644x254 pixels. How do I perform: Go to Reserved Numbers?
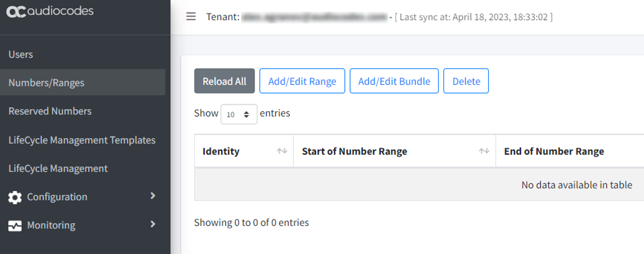coord(50,111)
